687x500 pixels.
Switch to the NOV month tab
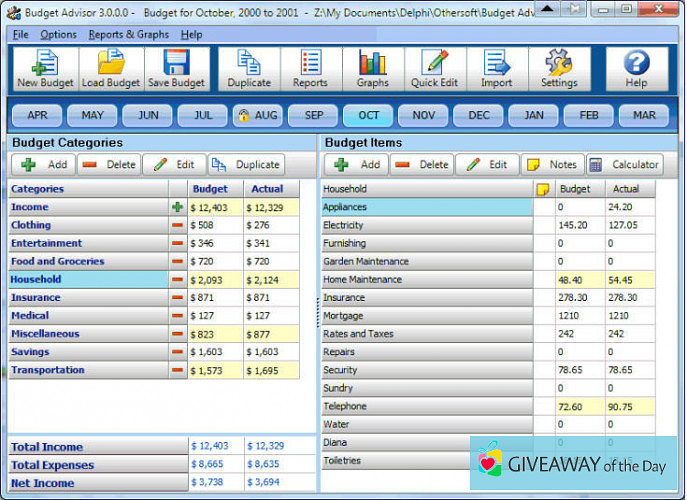423,115
